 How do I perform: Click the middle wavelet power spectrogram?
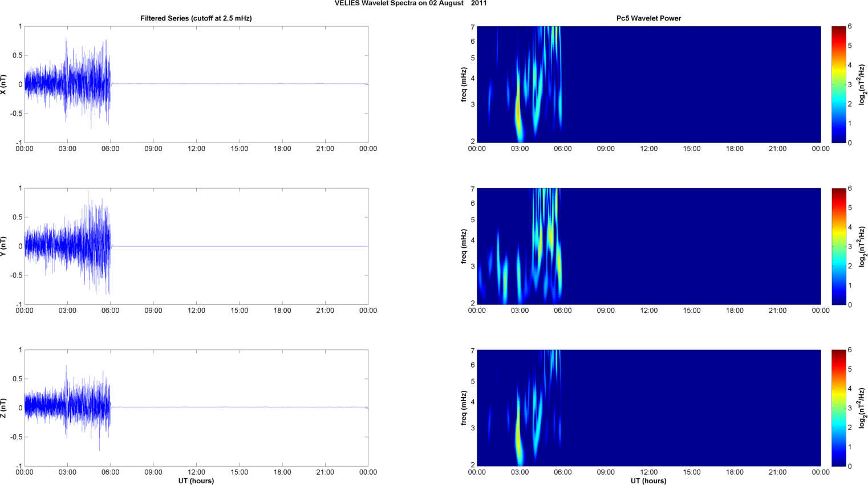[x=648, y=246]
